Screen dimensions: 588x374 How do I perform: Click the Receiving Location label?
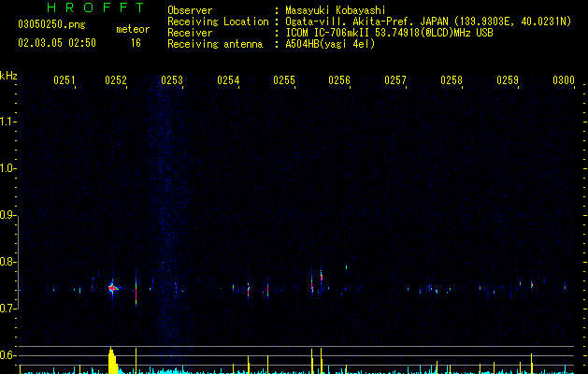click(218, 22)
